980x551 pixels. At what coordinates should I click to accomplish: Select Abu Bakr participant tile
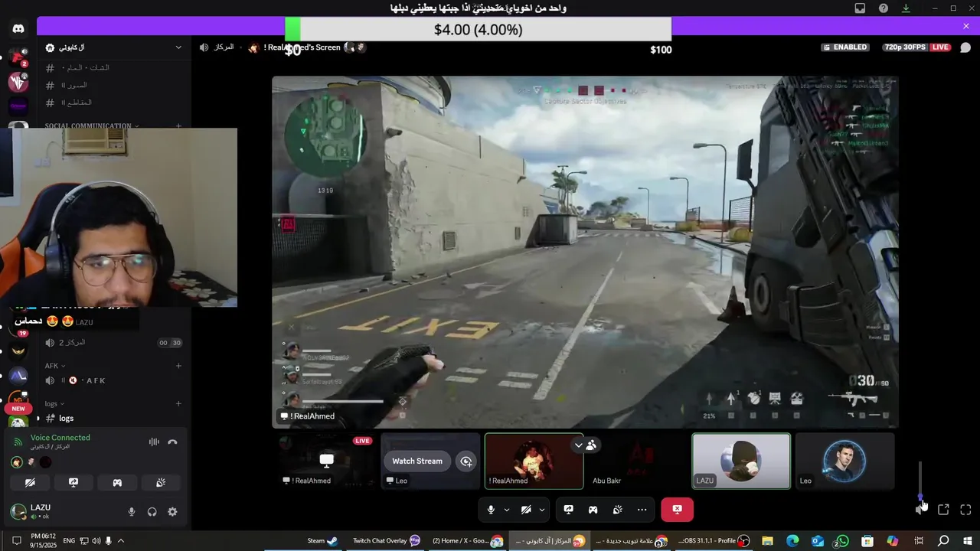(638, 461)
